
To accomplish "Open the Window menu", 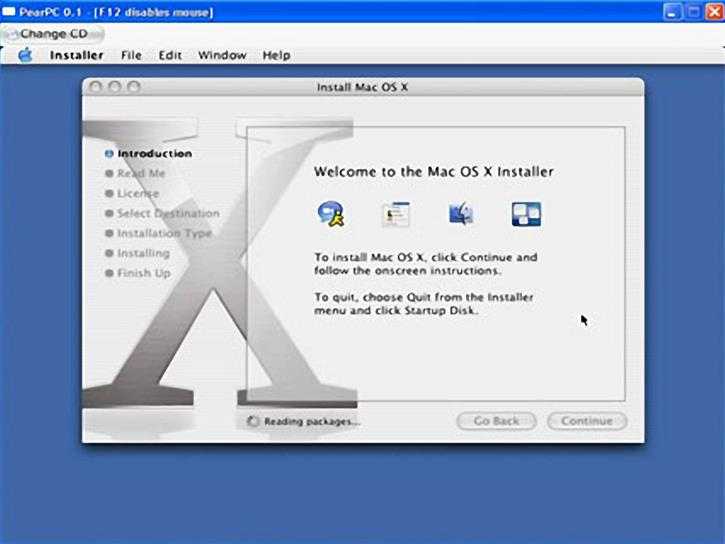I will pyautogui.click(x=222, y=55).
